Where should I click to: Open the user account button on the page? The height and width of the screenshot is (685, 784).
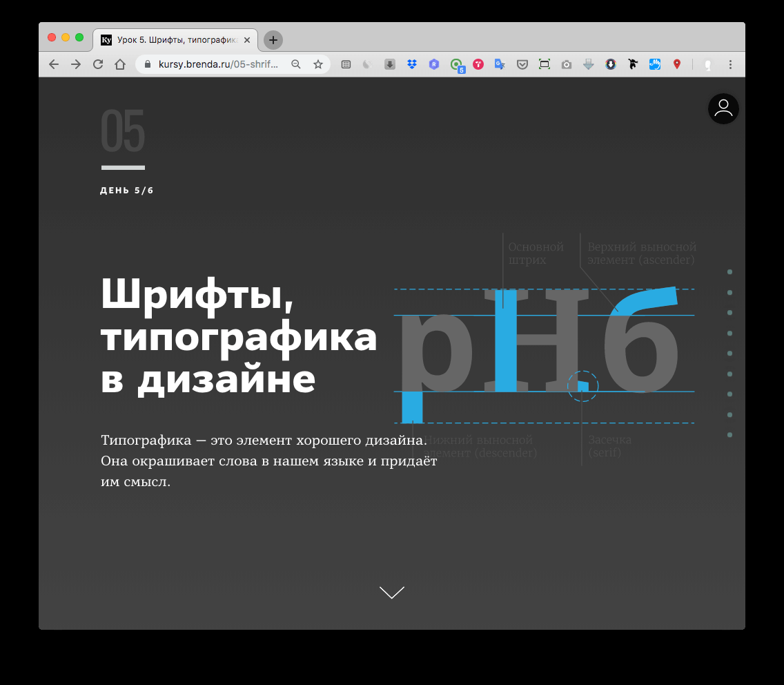click(x=723, y=108)
